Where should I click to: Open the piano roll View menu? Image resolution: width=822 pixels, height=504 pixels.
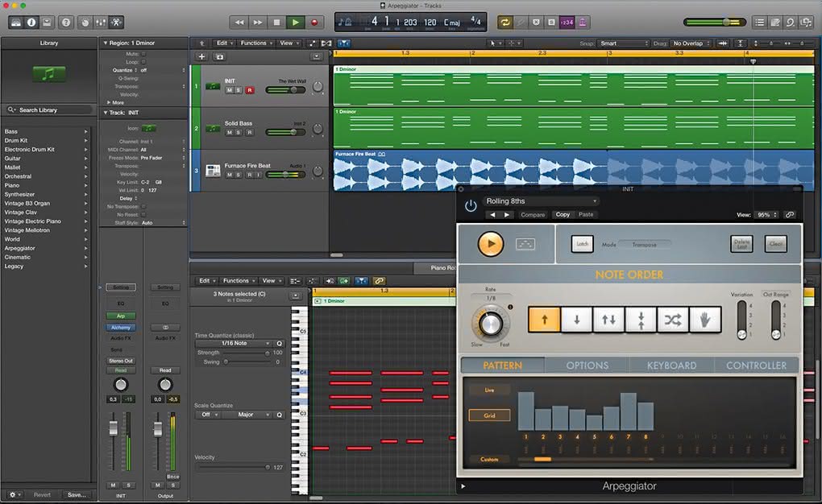(271, 281)
